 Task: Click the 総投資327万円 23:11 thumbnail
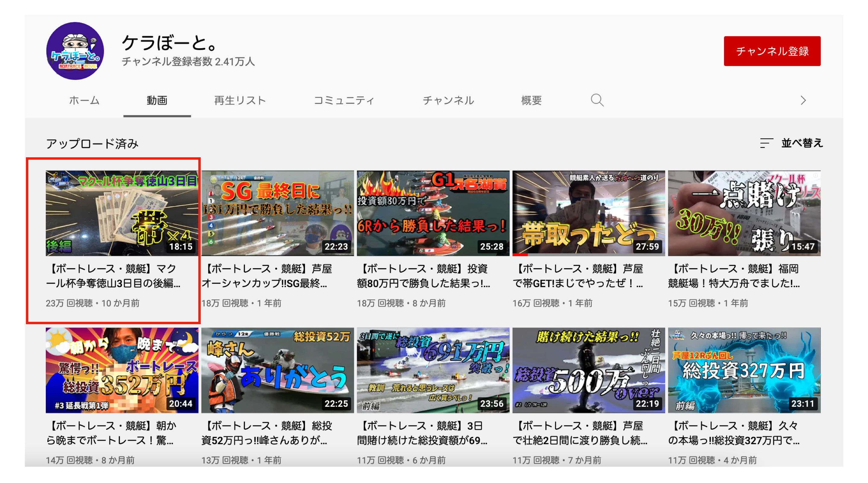pos(744,370)
